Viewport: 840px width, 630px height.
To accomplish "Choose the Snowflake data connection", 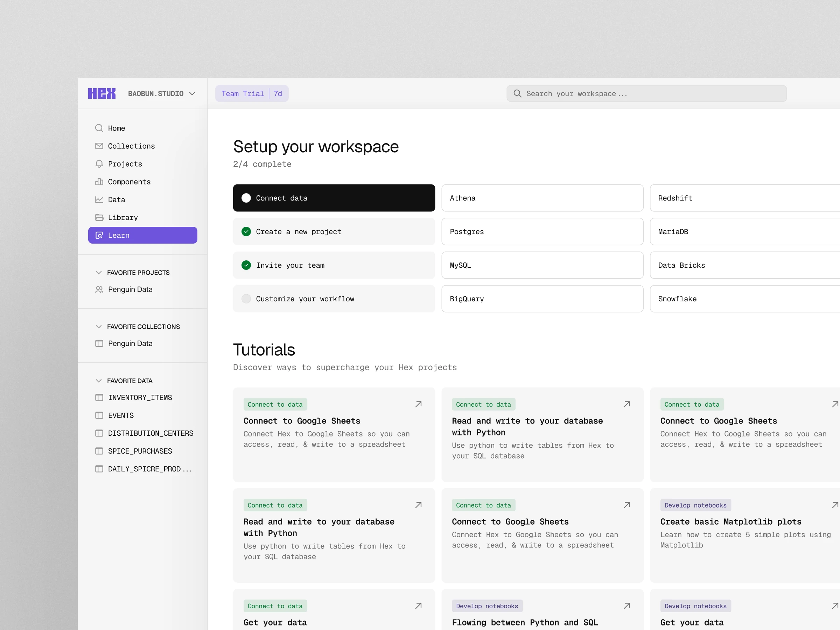I will tap(745, 299).
